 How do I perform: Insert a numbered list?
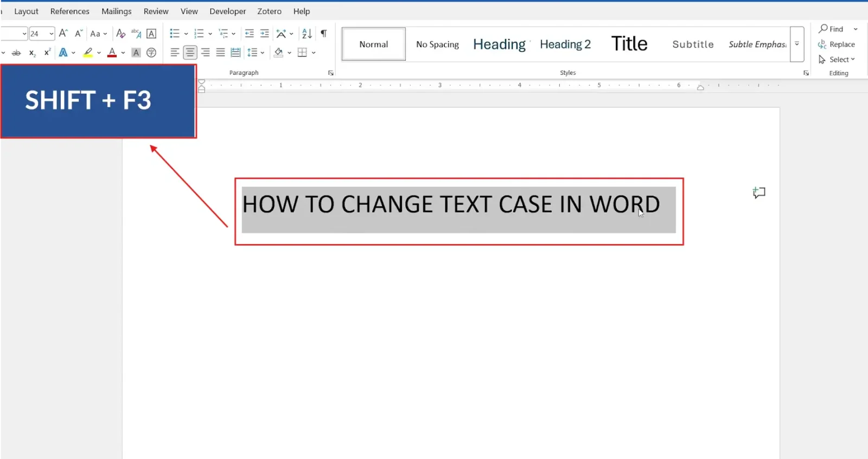point(199,34)
